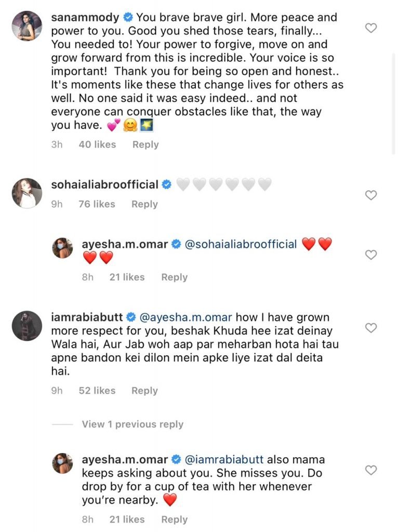Heart ayesha.m.omar's reply about mama
The height and width of the screenshot is (532, 398).
click(x=371, y=470)
